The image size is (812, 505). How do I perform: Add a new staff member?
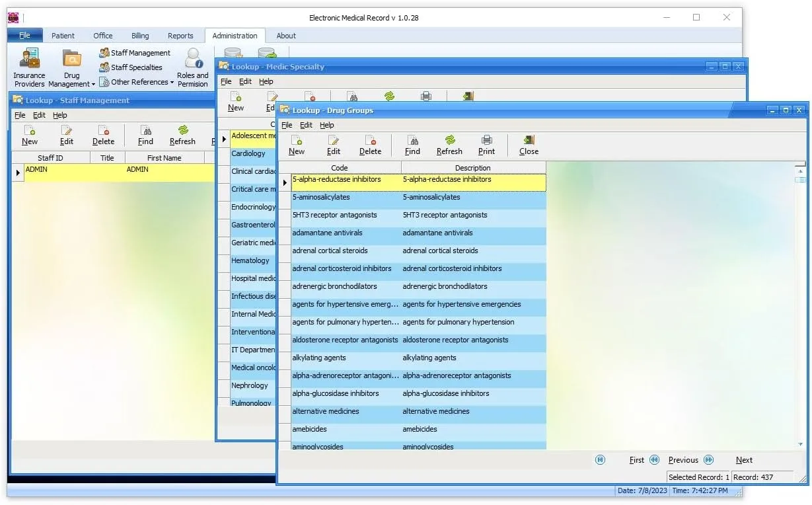coord(30,135)
